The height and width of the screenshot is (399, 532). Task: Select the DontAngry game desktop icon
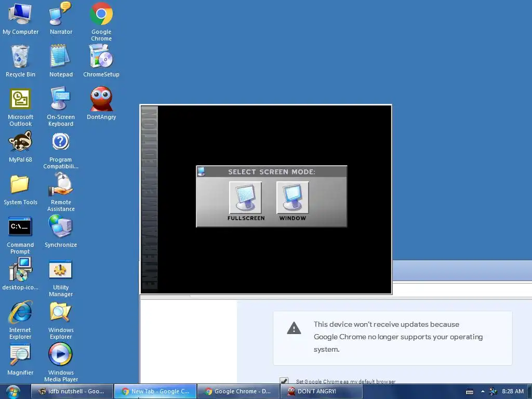tap(101, 103)
